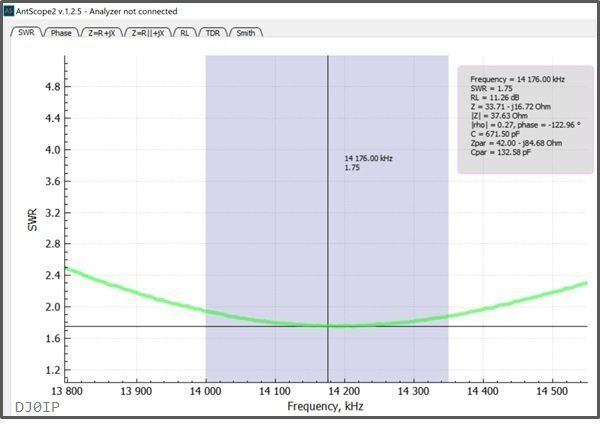Click the 'Frequency, kHz' axis title

pos(325,406)
